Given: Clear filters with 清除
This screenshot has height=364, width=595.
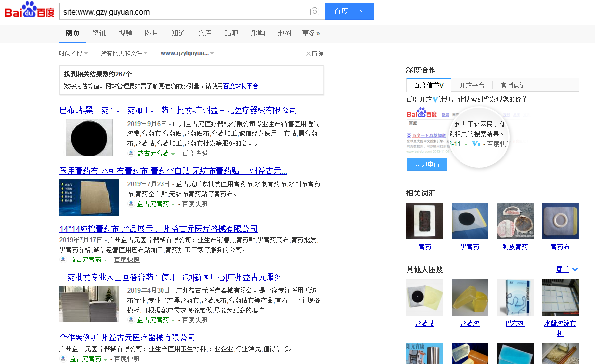Looking at the screenshot, I should pyautogui.click(x=315, y=53).
